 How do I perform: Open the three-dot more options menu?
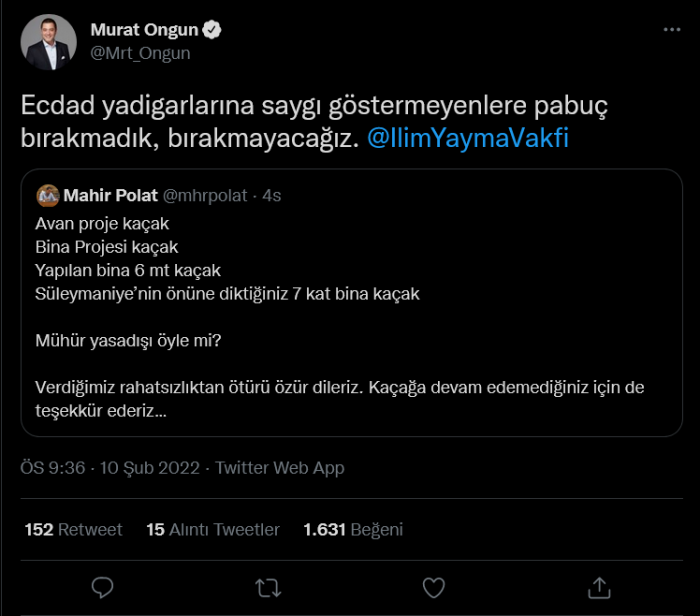click(672, 31)
